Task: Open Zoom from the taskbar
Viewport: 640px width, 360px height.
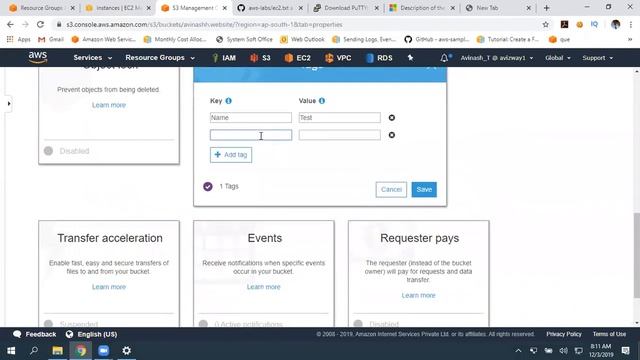Action: click(104, 350)
